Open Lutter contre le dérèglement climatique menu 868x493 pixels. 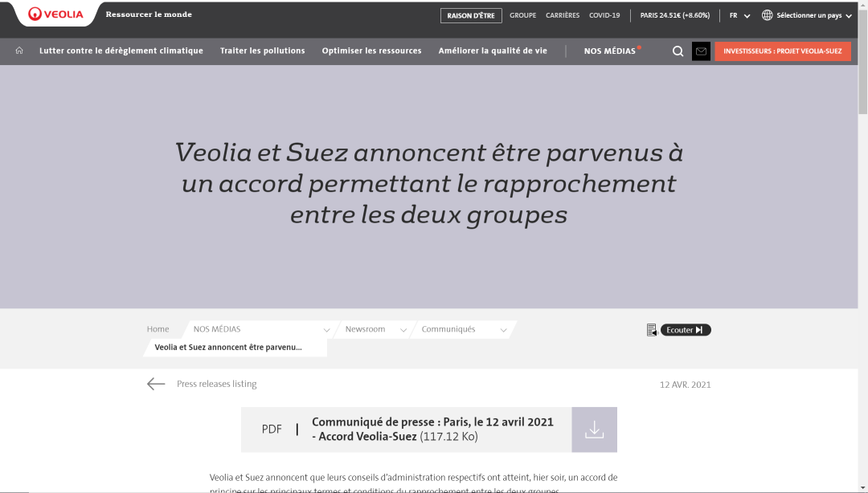121,51
